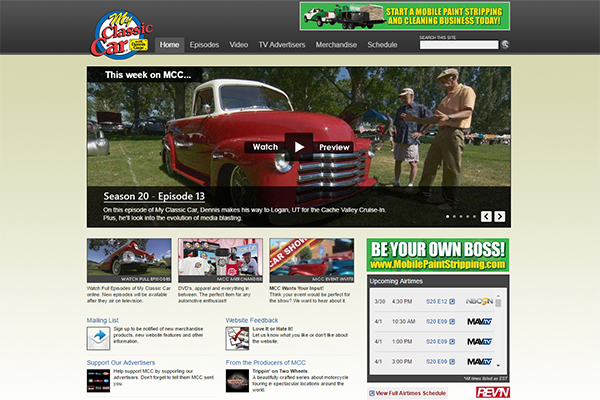Open the Watch Full Episodes thumbnail
This screenshot has width=600, height=400.
[129, 260]
